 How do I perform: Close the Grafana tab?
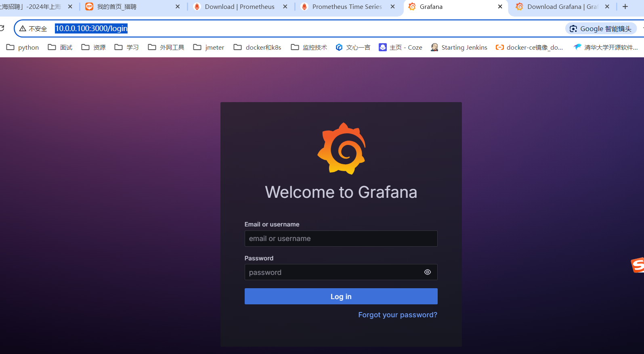(500, 7)
